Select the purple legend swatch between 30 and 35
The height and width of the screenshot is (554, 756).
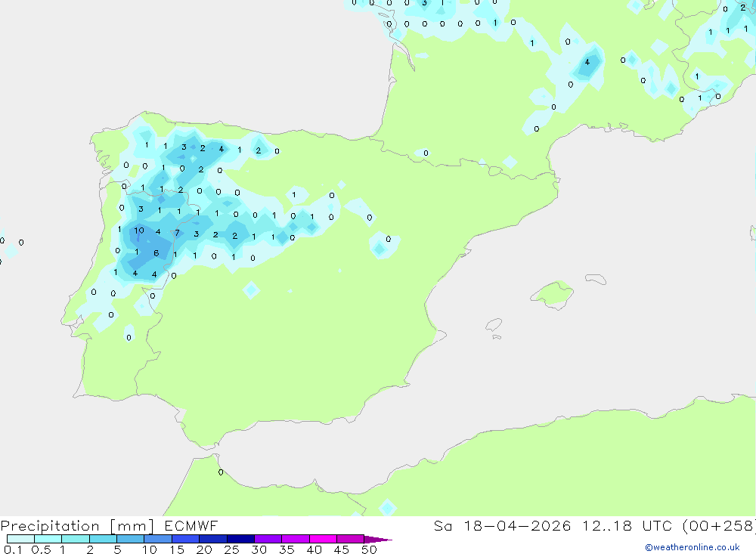(x=268, y=539)
